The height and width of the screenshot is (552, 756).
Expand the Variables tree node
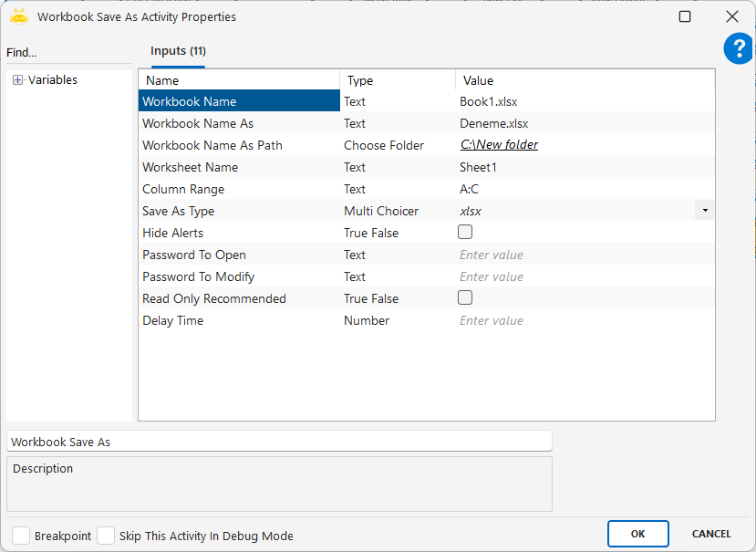17,80
